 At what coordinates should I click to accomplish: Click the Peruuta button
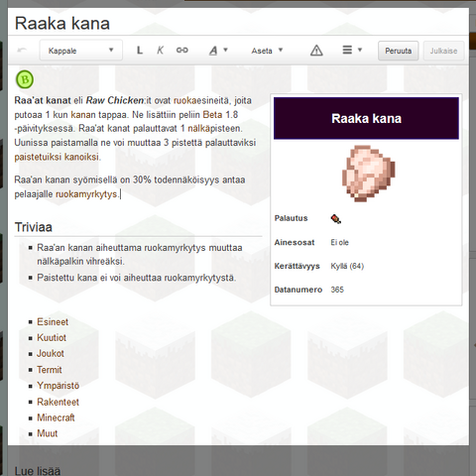pos(398,51)
